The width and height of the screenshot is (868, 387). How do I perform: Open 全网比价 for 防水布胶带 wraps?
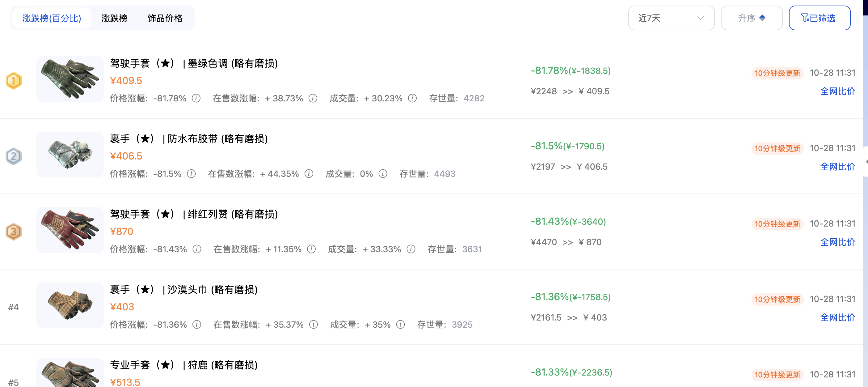click(x=838, y=167)
